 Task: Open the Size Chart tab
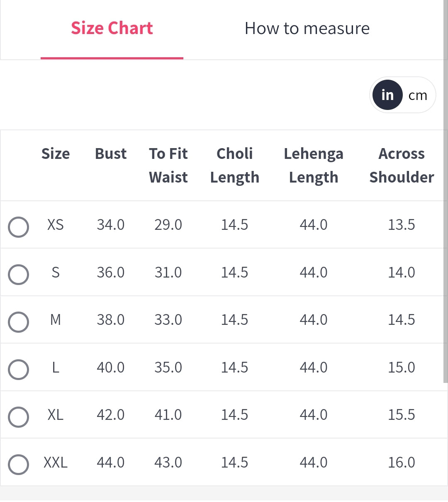112,28
